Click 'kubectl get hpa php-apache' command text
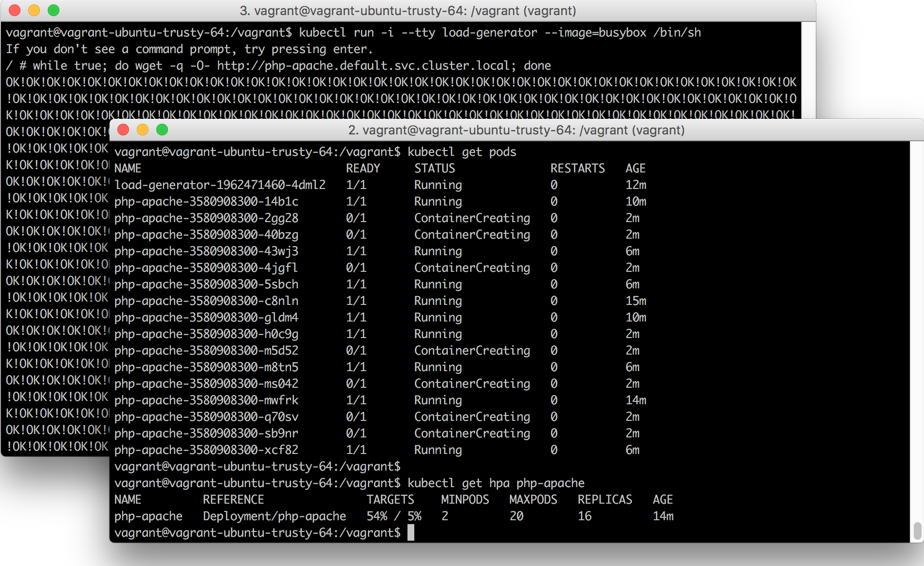924x566 pixels. [496, 483]
